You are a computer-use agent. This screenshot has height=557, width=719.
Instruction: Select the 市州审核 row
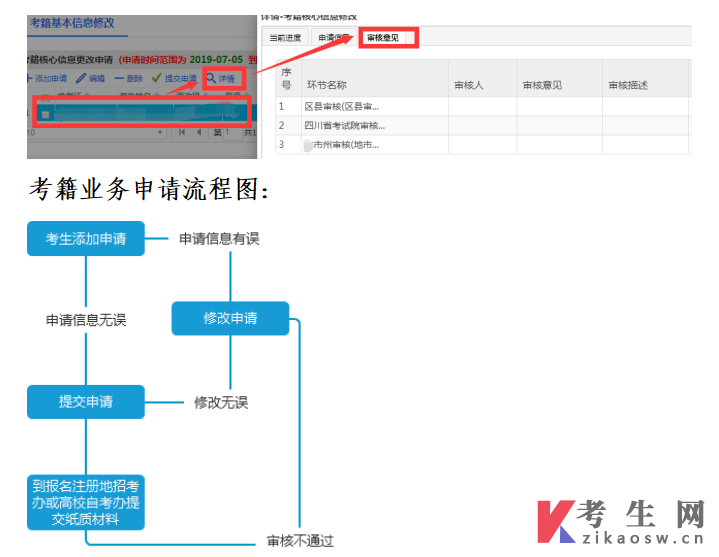click(x=483, y=144)
